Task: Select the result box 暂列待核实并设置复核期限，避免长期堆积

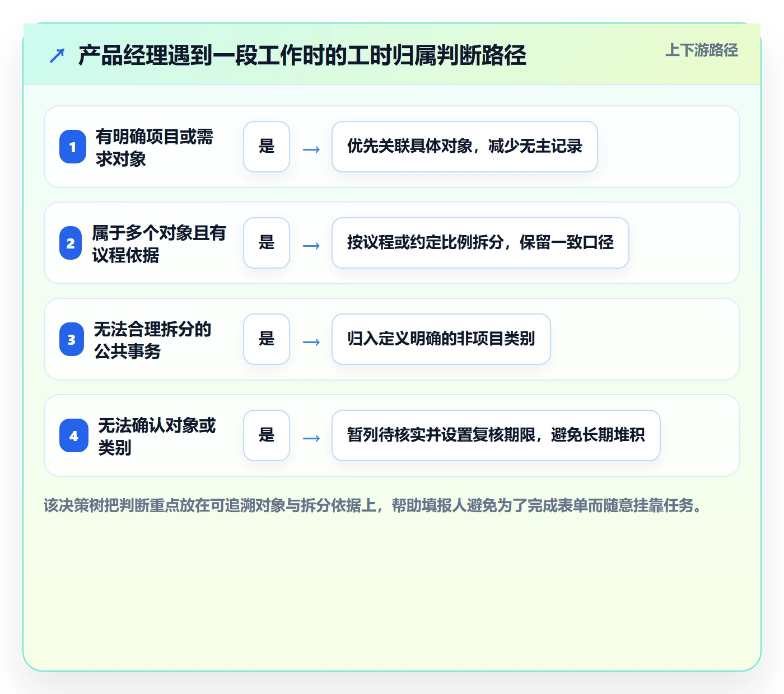Action: (x=496, y=435)
